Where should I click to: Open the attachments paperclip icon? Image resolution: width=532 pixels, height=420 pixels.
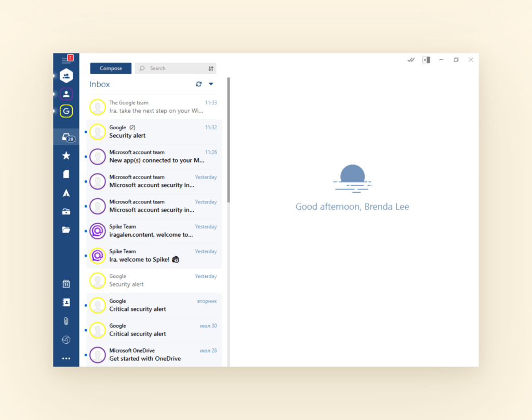[x=66, y=321]
